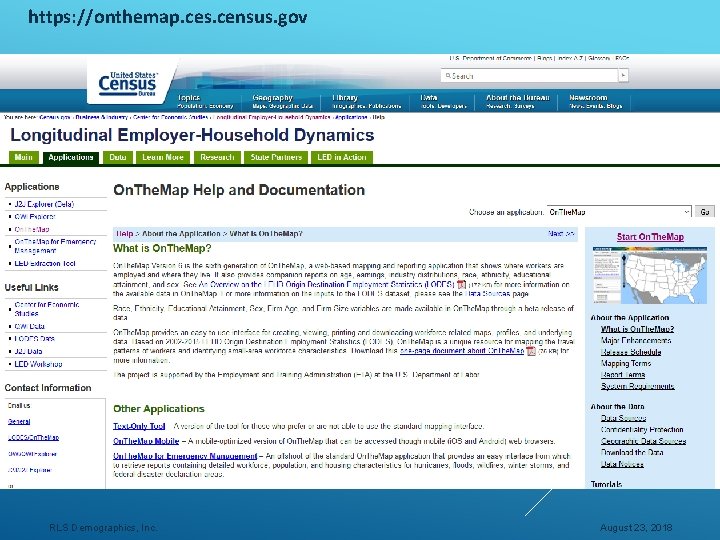Open OnTheMap for Emergency Management application link

(x=185, y=456)
